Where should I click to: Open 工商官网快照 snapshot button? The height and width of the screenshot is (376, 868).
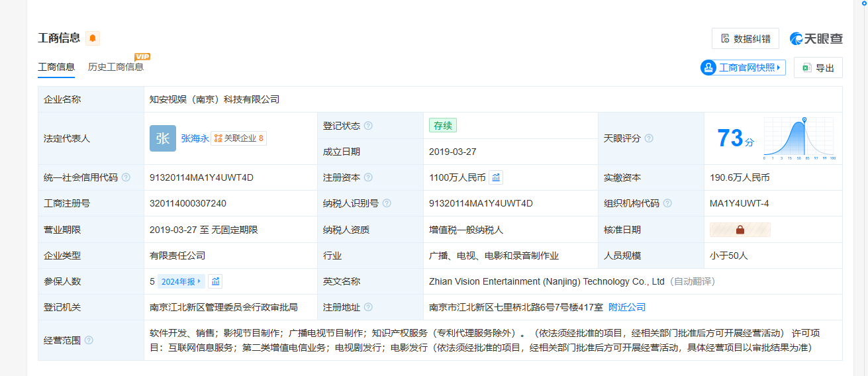click(x=743, y=68)
